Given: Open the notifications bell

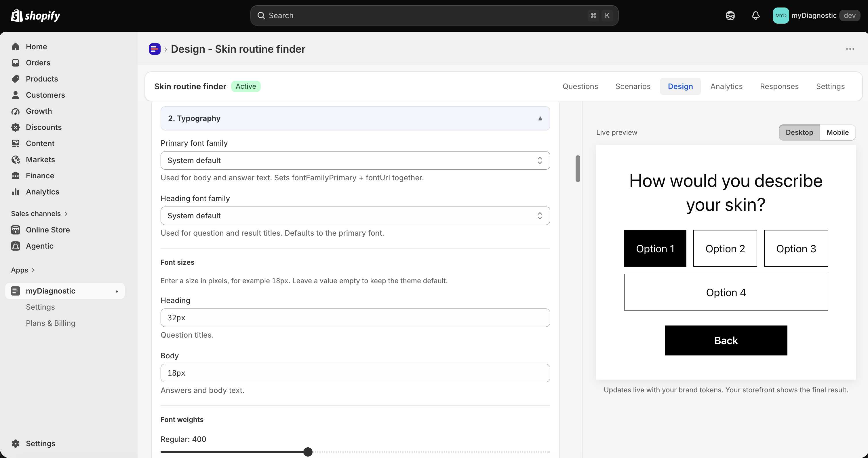Looking at the screenshot, I should pos(755,16).
